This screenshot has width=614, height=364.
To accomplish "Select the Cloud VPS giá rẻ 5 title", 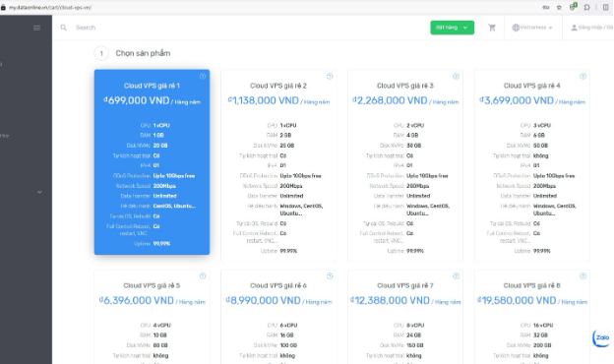I will (152, 285).
